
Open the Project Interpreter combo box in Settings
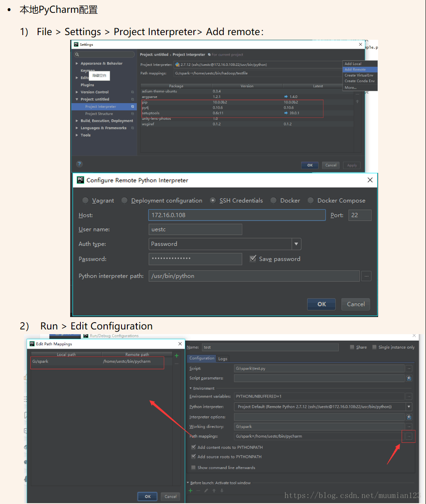tap(258, 65)
